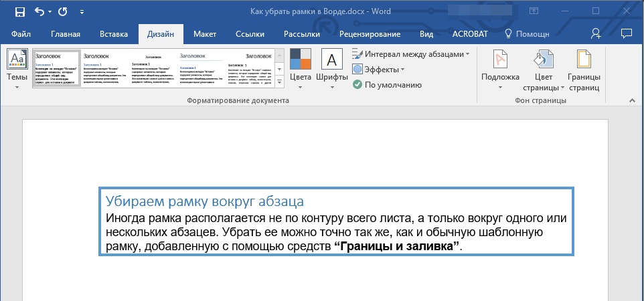Click the Подложка watermark icon

(x=500, y=60)
